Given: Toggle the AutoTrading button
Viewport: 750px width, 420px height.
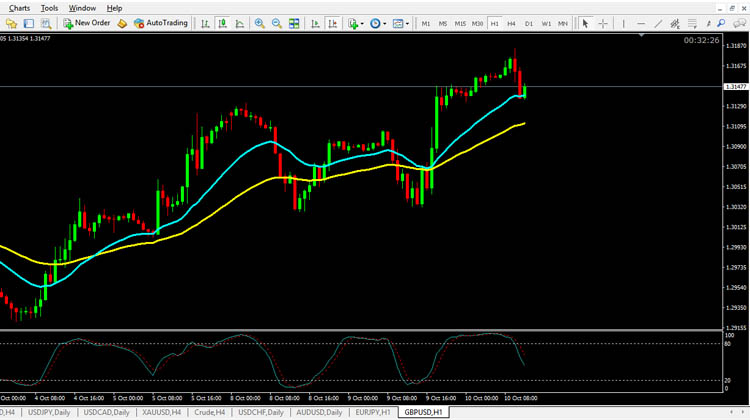Looking at the screenshot, I should coord(161,23).
